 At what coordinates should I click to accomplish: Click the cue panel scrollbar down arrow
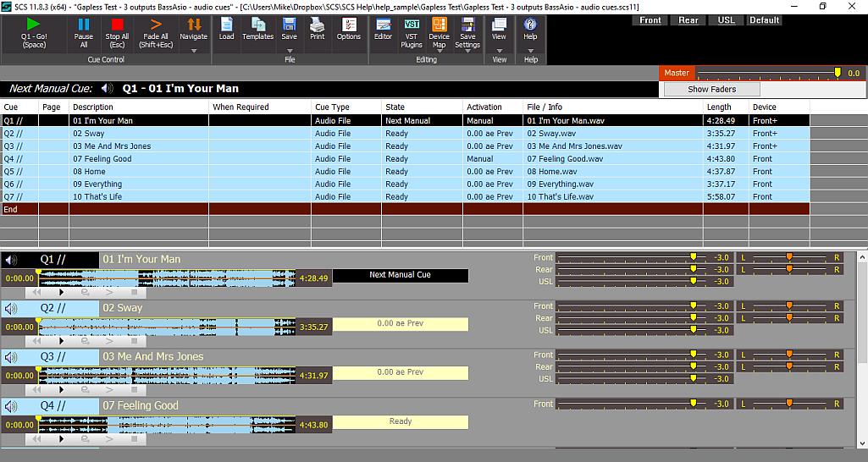pyautogui.click(x=862, y=443)
